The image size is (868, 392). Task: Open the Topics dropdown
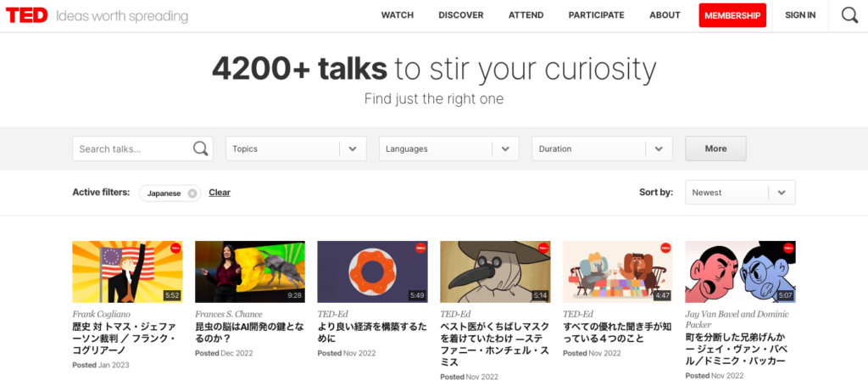(296, 148)
